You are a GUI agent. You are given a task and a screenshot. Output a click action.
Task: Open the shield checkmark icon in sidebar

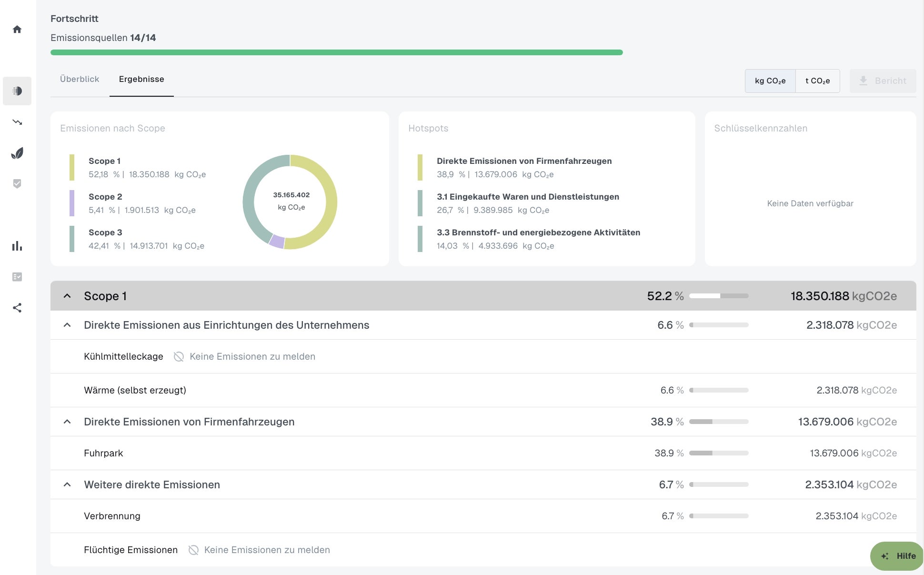click(17, 184)
